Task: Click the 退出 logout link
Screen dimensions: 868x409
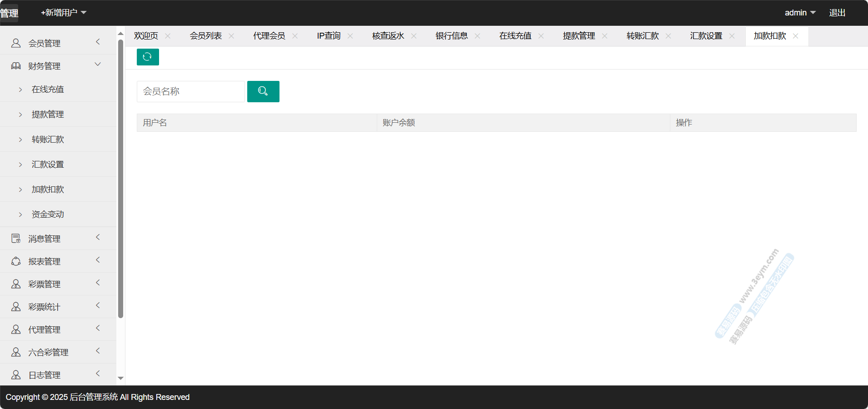Action: (837, 13)
